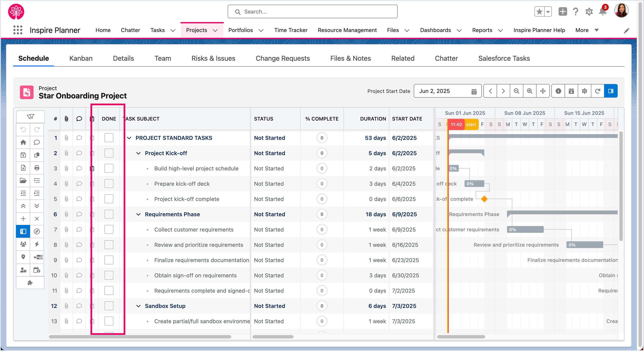Open the Reports nav dropdown arrow
This screenshot has width=644, height=351.
tap(500, 30)
